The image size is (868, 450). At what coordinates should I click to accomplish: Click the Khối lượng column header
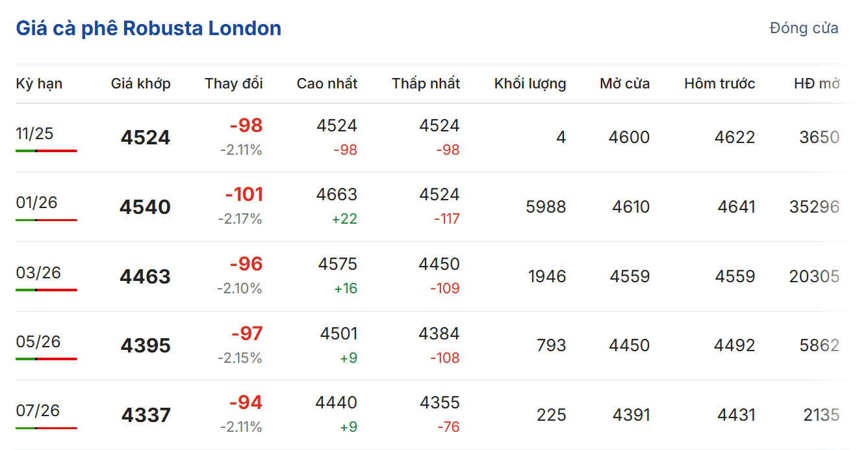point(530,84)
